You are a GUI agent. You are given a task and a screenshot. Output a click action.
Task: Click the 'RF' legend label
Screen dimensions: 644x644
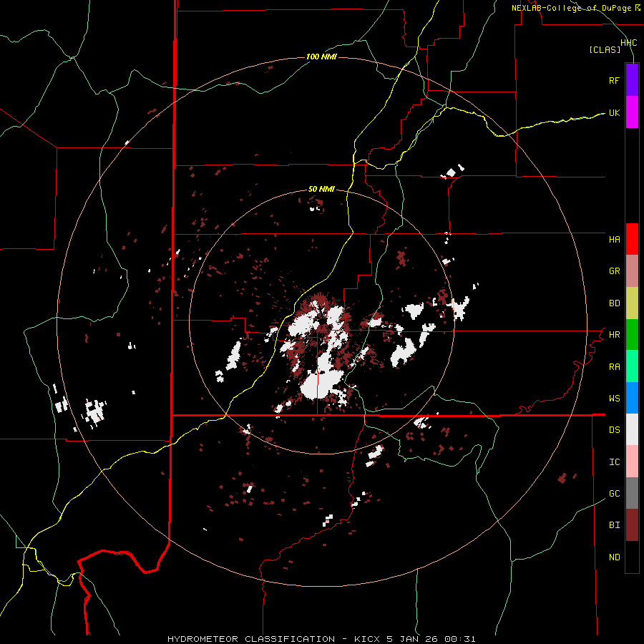(x=614, y=80)
